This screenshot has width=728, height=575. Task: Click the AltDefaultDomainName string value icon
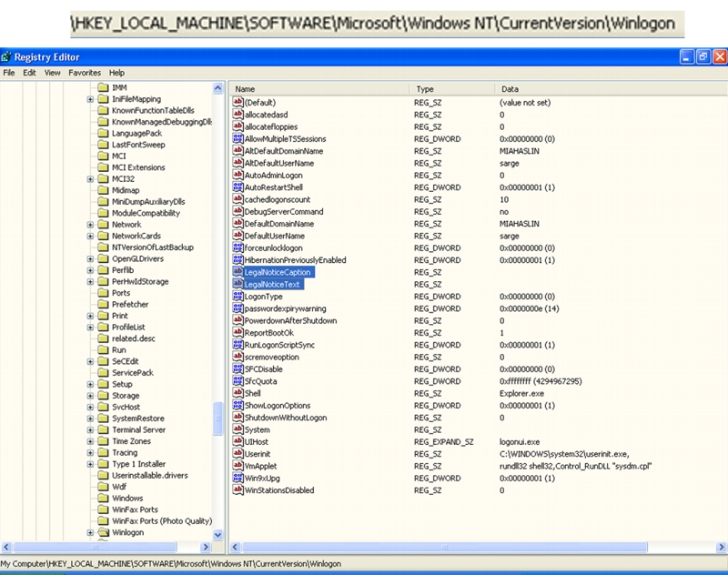click(x=238, y=150)
